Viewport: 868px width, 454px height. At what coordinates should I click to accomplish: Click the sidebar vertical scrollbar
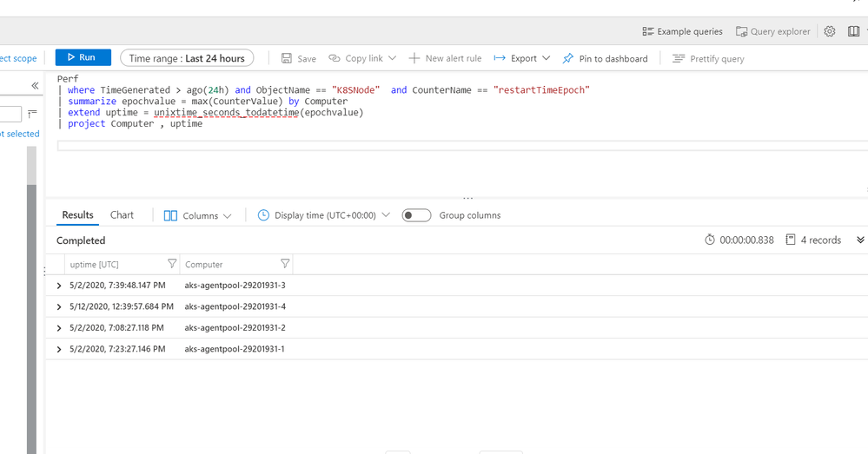pos(31,299)
